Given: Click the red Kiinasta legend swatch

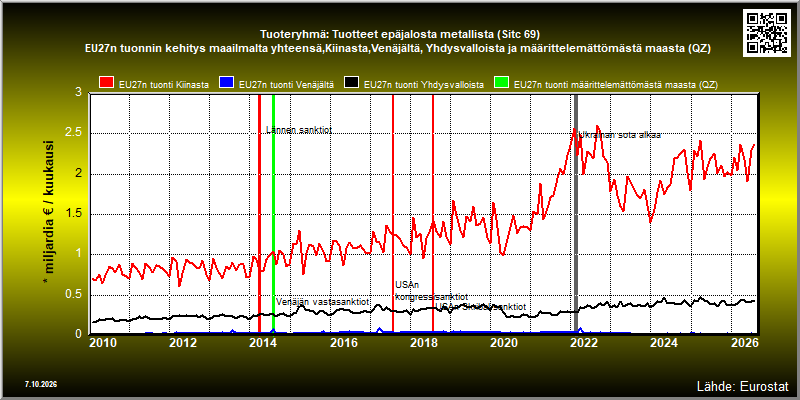Looking at the screenshot, I should coord(107,82).
